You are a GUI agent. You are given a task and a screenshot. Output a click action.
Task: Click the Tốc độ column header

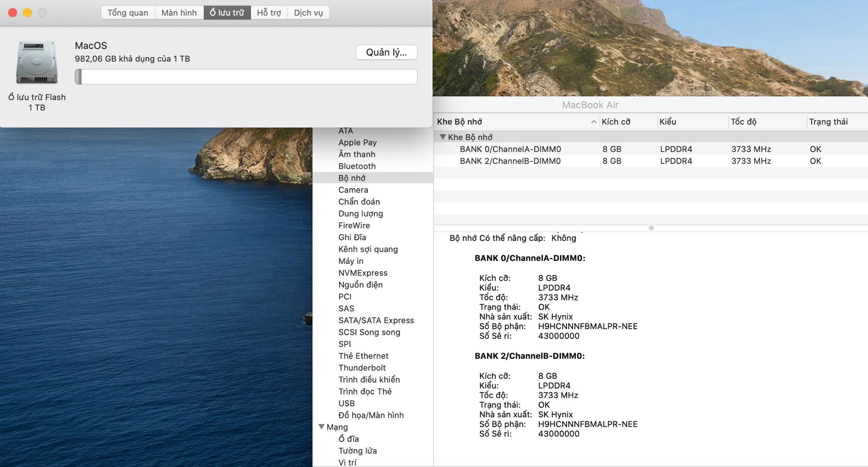(x=743, y=122)
